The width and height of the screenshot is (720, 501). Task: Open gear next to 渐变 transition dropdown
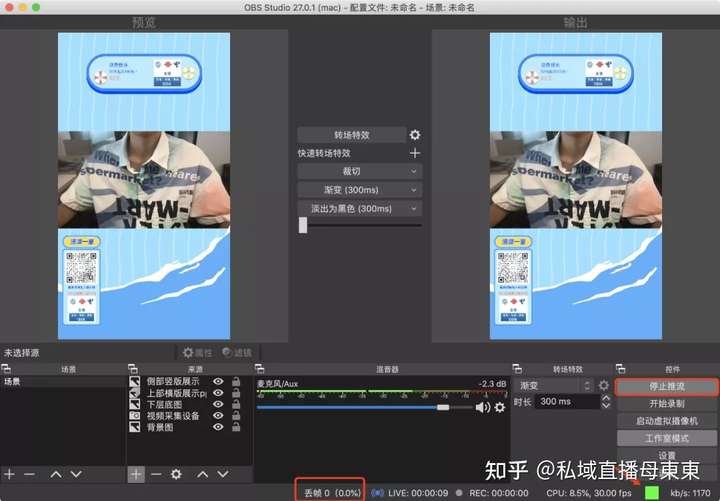[x=603, y=385]
